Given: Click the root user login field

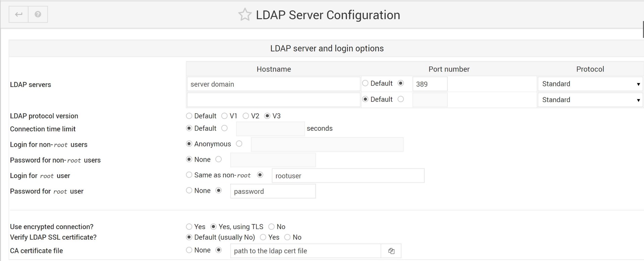Looking at the screenshot, I should pyautogui.click(x=348, y=176).
